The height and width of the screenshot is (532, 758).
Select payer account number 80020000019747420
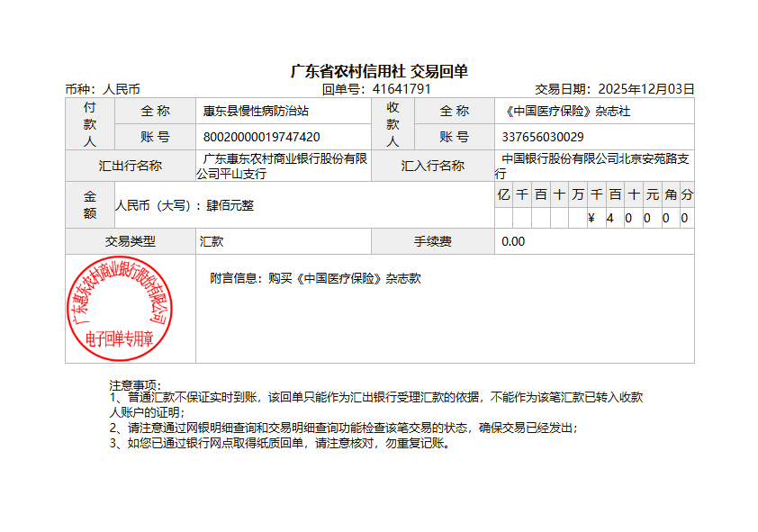[x=262, y=137]
